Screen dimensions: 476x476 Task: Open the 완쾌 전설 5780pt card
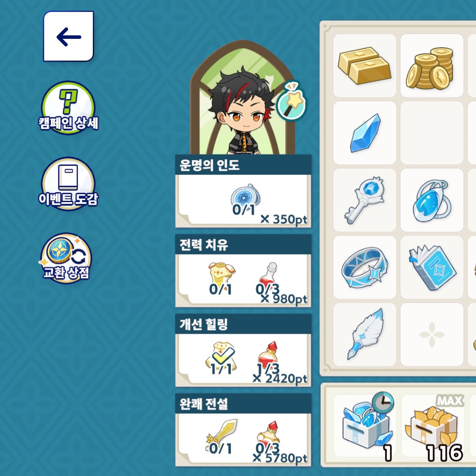[x=243, y=430]
